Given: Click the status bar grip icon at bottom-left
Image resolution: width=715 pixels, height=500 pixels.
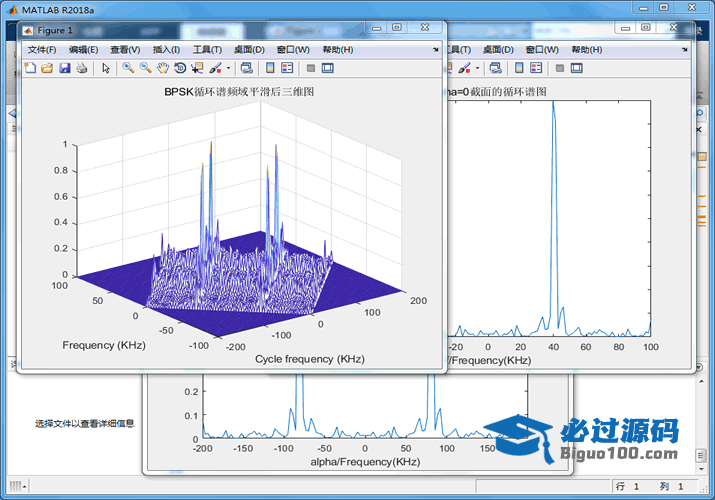Looking at the screenshot, I should [x=16, y=486].
